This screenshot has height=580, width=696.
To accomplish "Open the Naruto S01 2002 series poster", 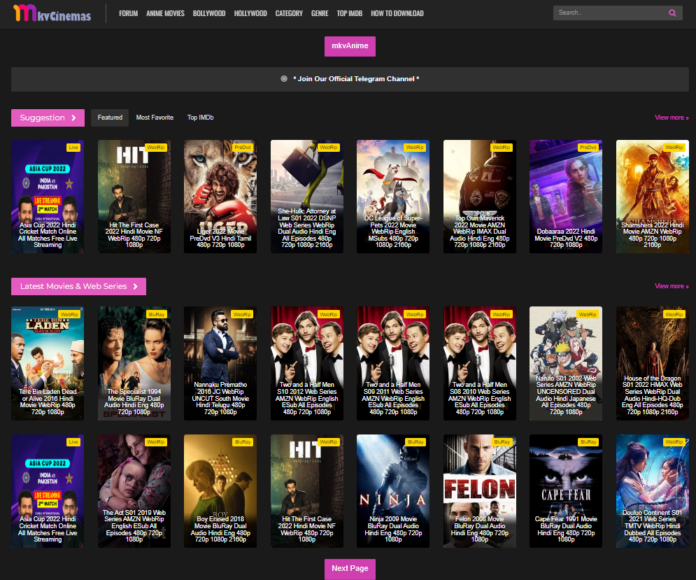I will [566, 363].
